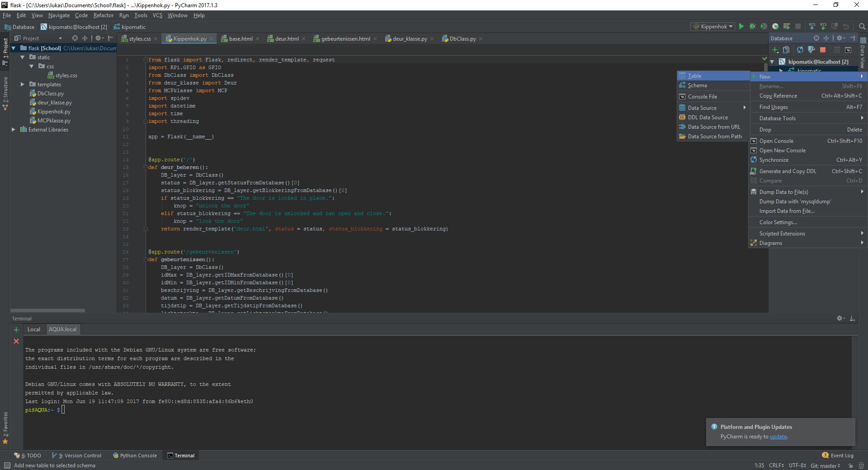Switch to the DbClass.py editor tab
The image size is (868, 470).
click(462, 39)
